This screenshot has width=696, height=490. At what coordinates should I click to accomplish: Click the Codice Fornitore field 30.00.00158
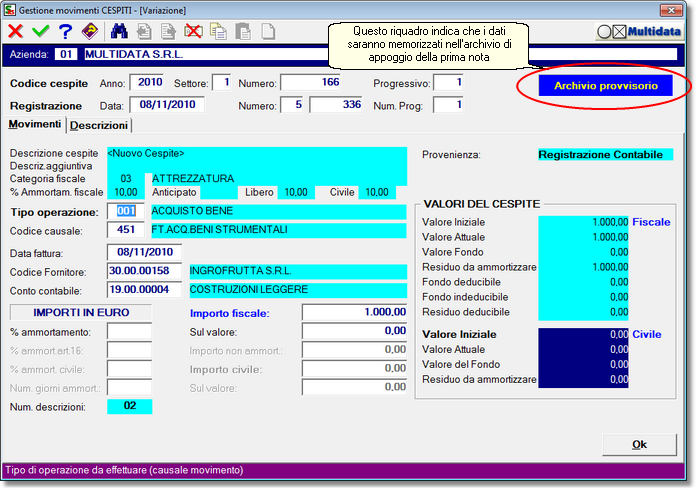(x=145, y=271)
